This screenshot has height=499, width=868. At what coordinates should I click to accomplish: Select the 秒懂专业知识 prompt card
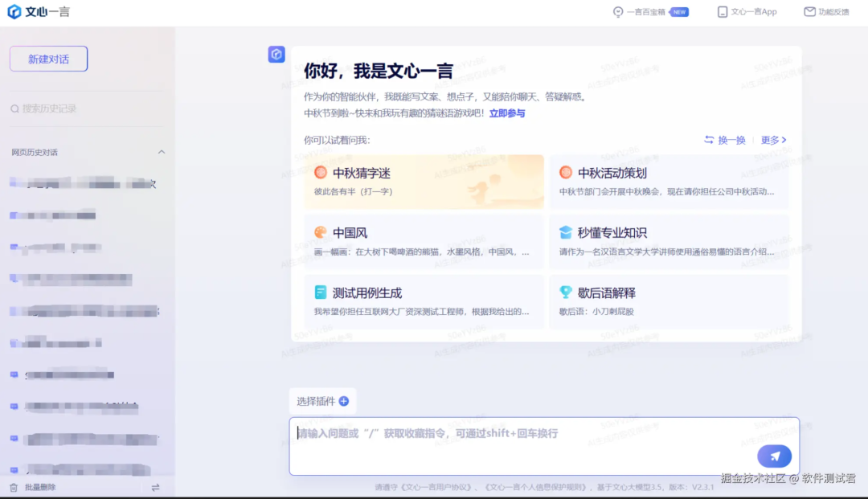click(669, 242)
